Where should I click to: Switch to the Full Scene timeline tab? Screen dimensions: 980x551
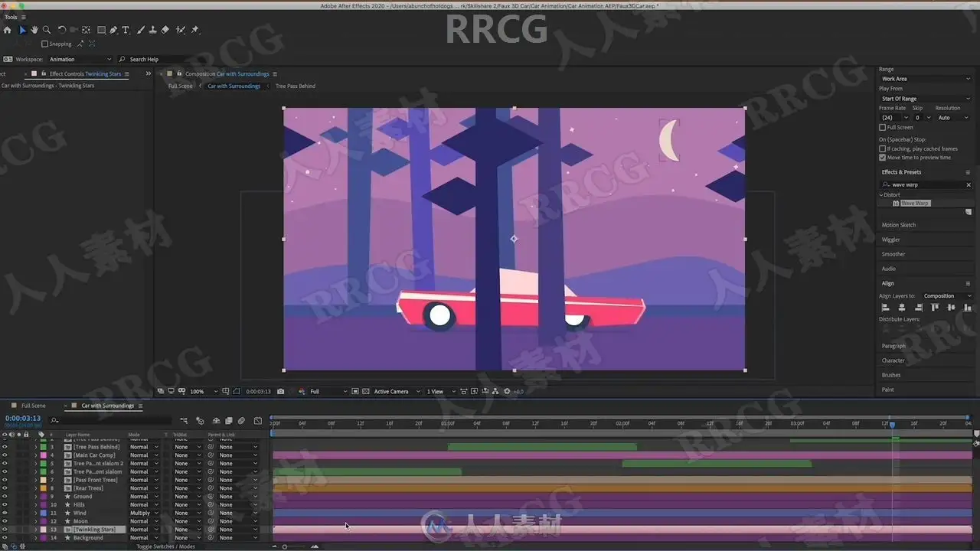[x=33, y=406]
